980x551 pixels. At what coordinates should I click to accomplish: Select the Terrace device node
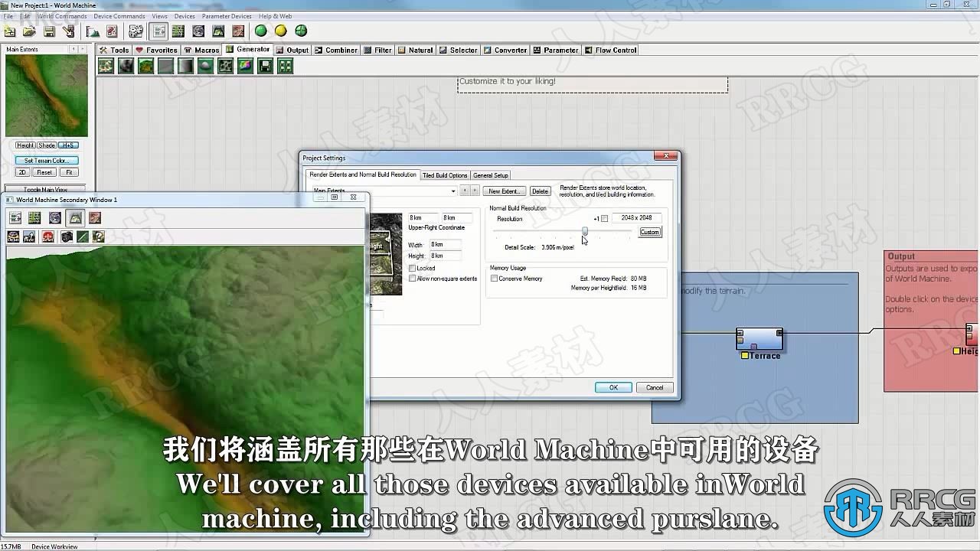click(759, 339)
